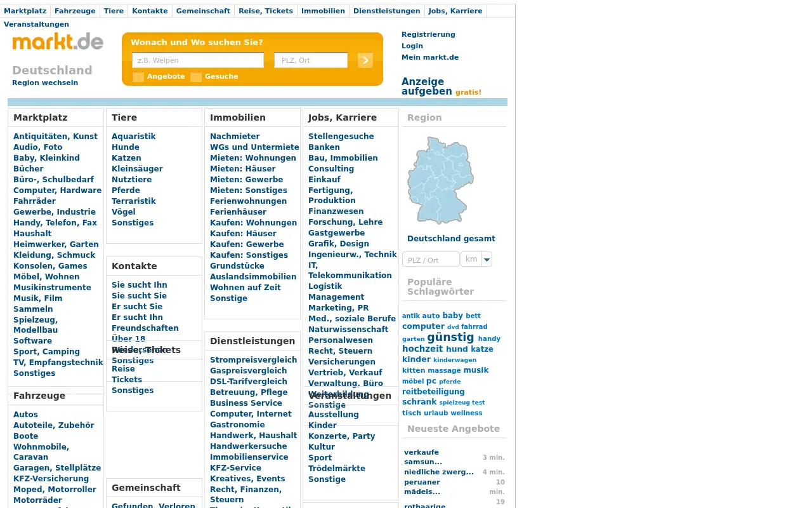This screenshot has height=508, width=812.
Task: Open Stellengesuche under Jobs
Action: click(341, 137)
